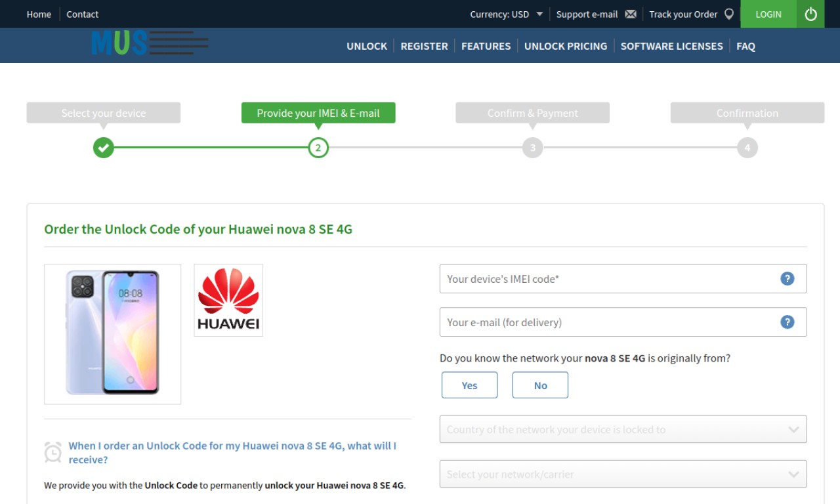Click the Support e-mail link text
The height and width of the screenshot is (504, 840).
(587, 14)
